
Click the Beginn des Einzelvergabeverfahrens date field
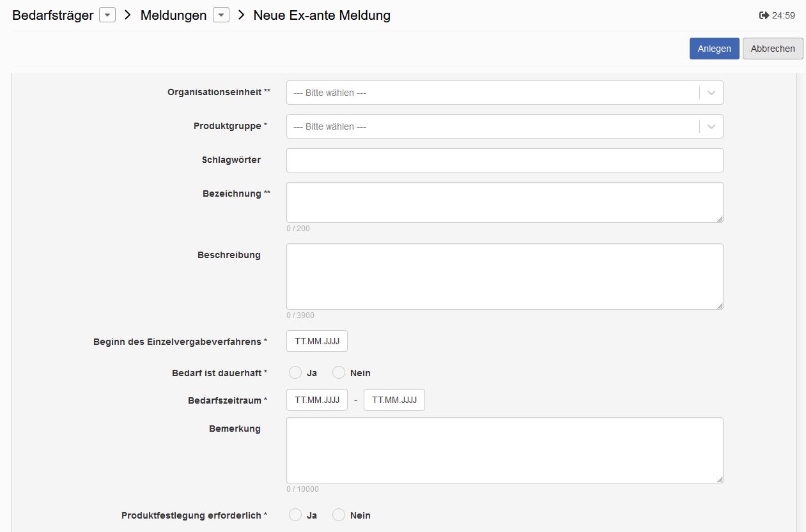click(x=316, y=341)
